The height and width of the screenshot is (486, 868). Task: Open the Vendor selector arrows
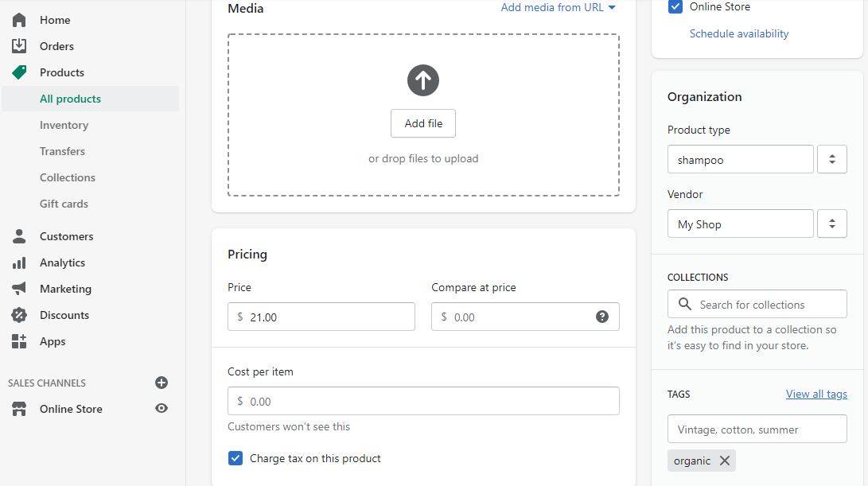(831, 224)
